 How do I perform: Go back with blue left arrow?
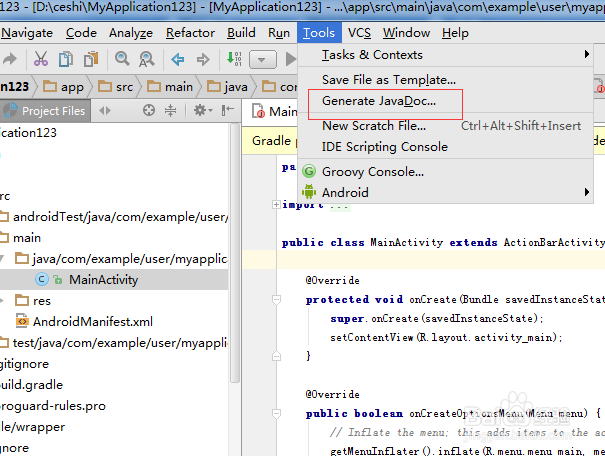[x=178, y=59]
